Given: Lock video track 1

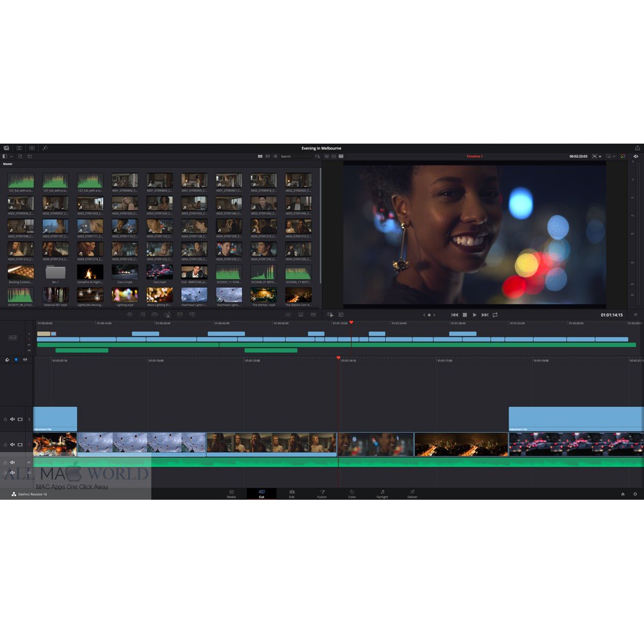Looking at the screenshot, I should point(5,444).
